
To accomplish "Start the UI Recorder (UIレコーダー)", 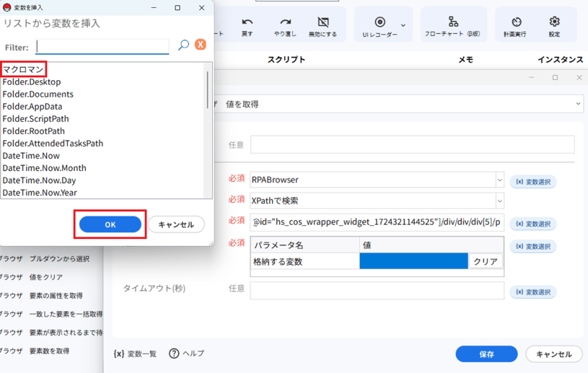I will pyautogui.click(x=380, y=27).
